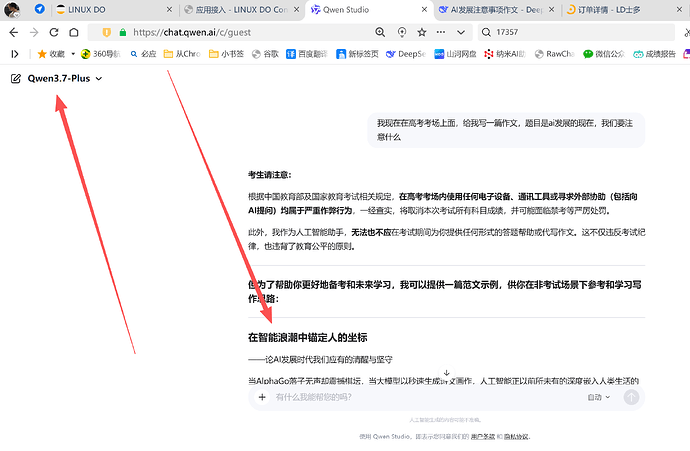690x451 pixels.
Task: Open the 微信公众 bookmark
Action: pos(604,54)
